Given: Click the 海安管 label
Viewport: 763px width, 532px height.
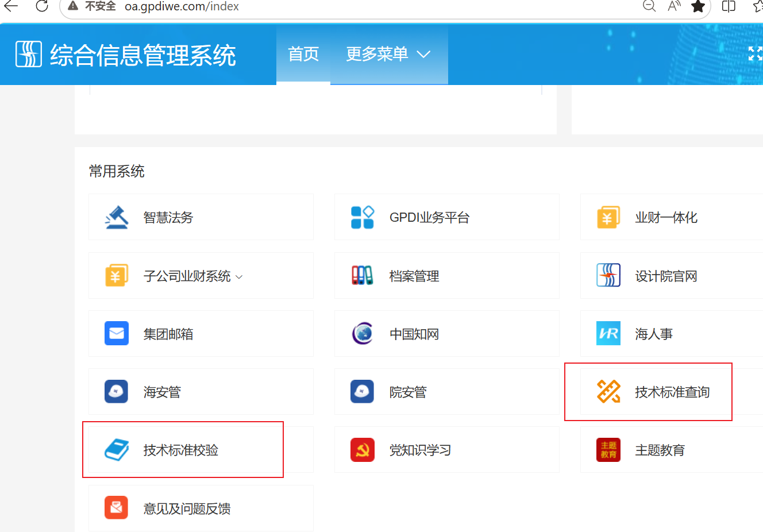Looking at the screenshot, I should click(x=162, y=392).
